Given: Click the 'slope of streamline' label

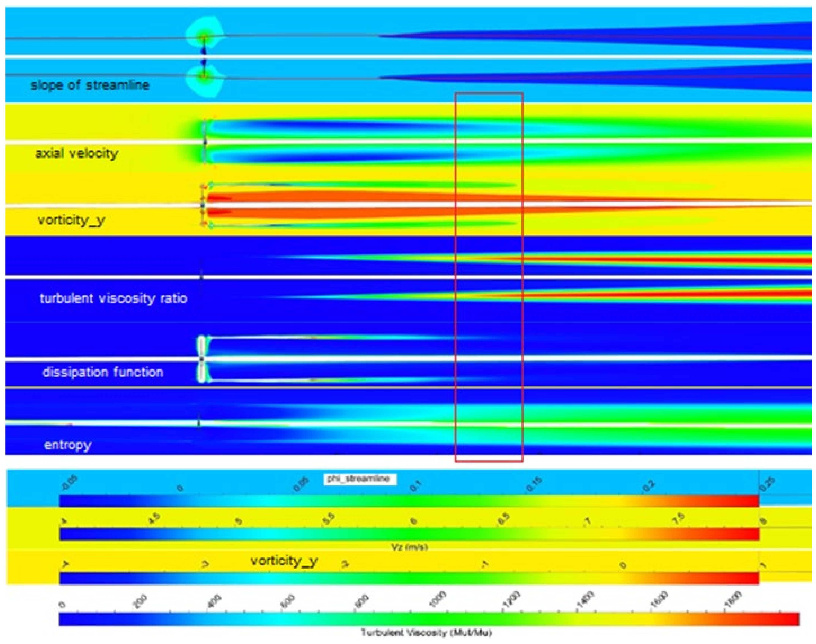Looking at the screenshot, I should pyautogui.click(x=90, y=85).
